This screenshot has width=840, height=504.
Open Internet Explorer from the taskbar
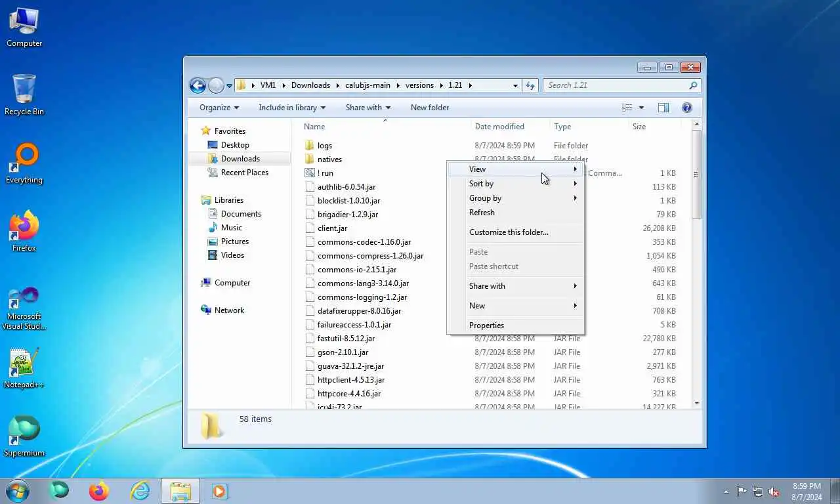[x=140, y=491]
